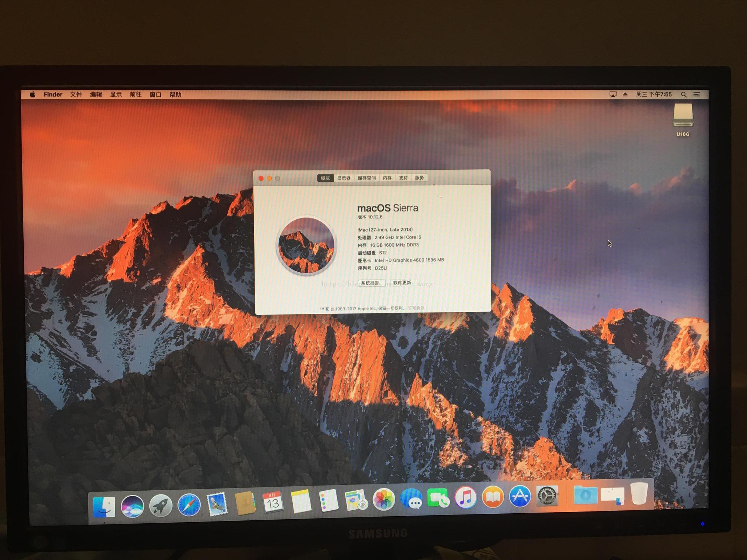Image resolution: width=747 pixels, height=560 pixels.
Task: Switch to the 内存 tab
Action: pos(387,178)
